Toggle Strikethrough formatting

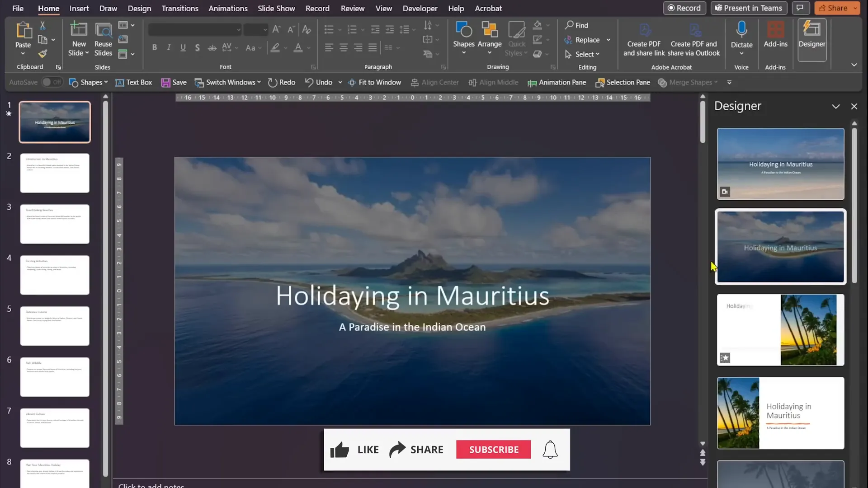click(212, 47)
